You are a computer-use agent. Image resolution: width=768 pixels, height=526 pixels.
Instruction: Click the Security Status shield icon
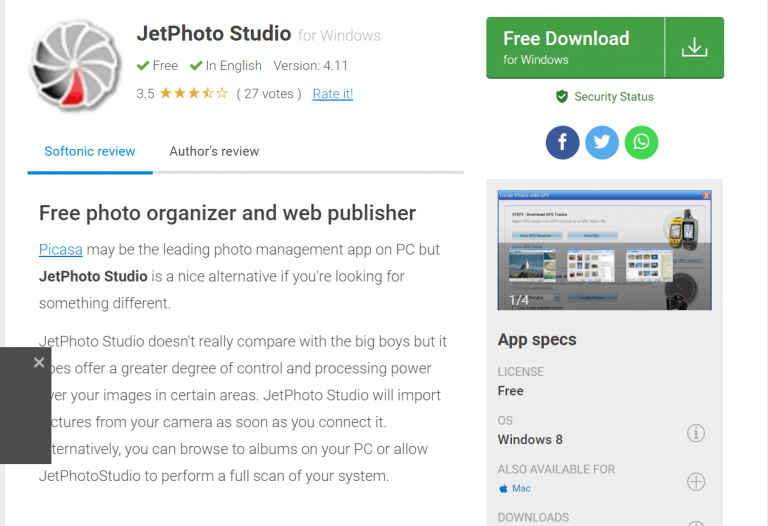point(562,97)
